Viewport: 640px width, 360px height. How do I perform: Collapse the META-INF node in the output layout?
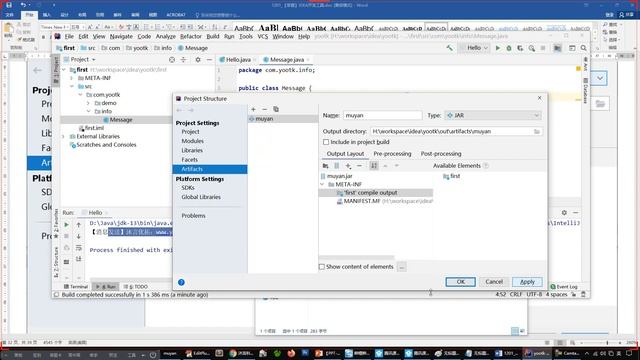pos(322,184)
